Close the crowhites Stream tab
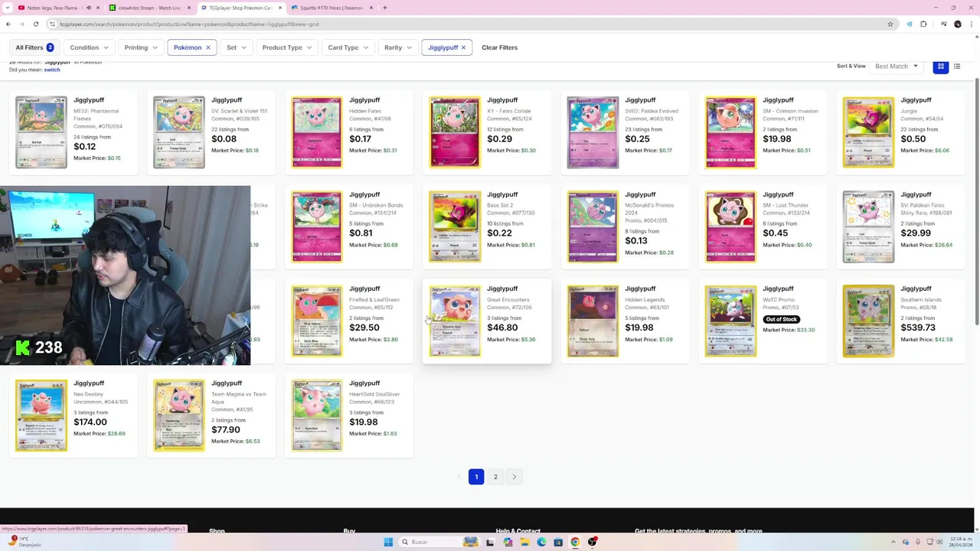The image size is (980, 551). click(189, 8)
